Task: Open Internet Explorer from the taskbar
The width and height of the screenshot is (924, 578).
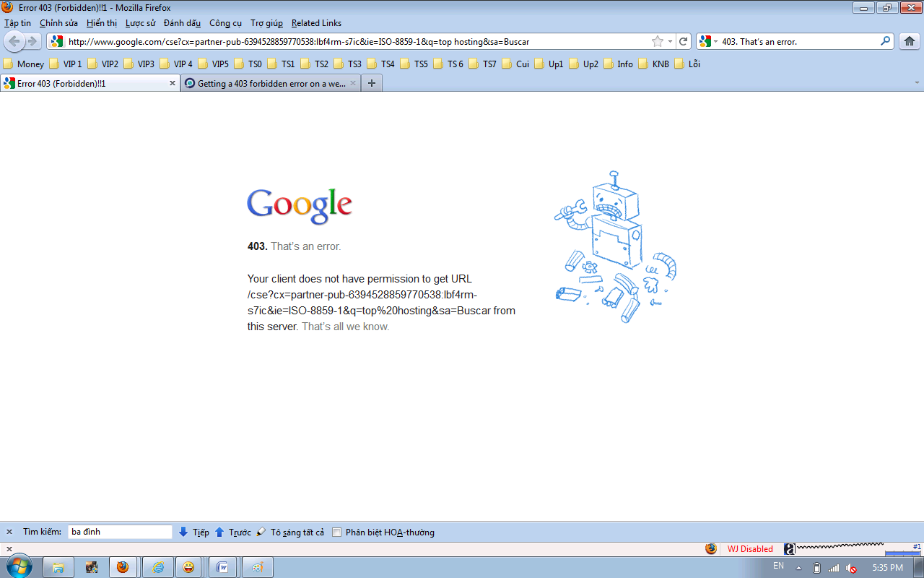Action: [157, 567]
